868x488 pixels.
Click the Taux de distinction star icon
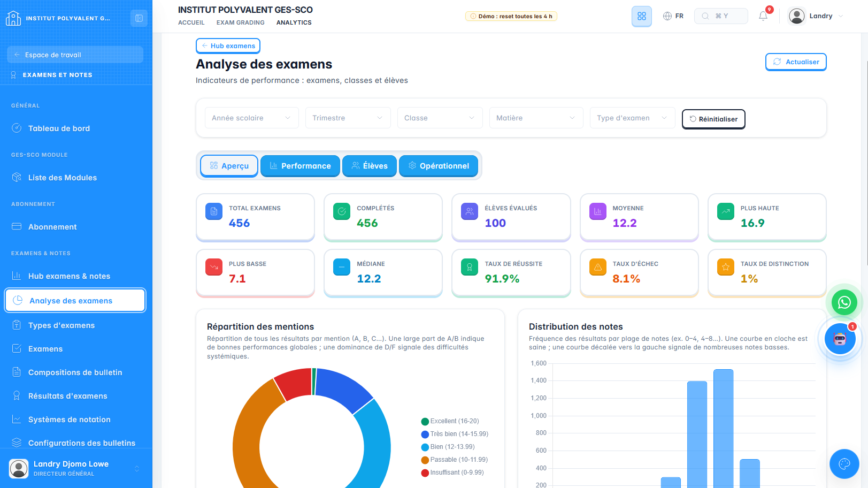pyautogui.click(x=726, y=267)
